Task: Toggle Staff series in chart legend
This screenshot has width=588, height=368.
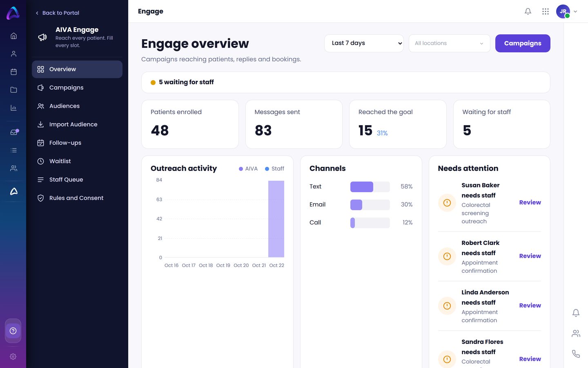Action: pyautogui.click(x=274, y=168)
